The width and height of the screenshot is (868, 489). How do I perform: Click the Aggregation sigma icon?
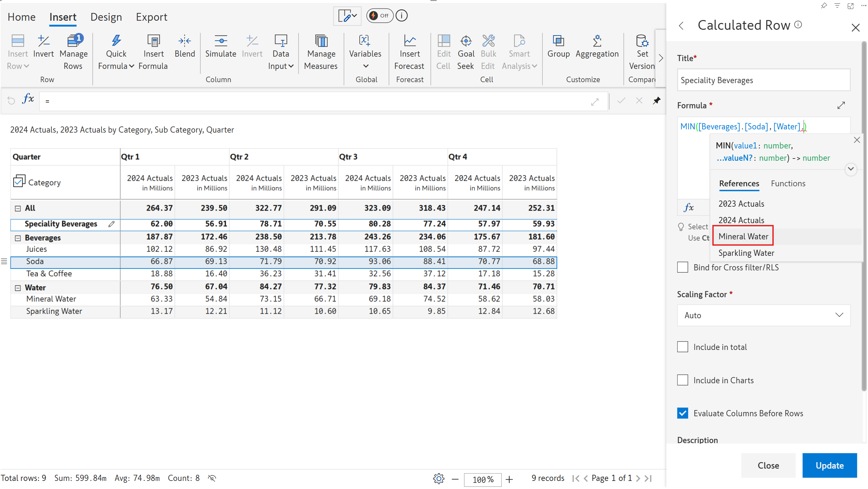pos(597,41)
